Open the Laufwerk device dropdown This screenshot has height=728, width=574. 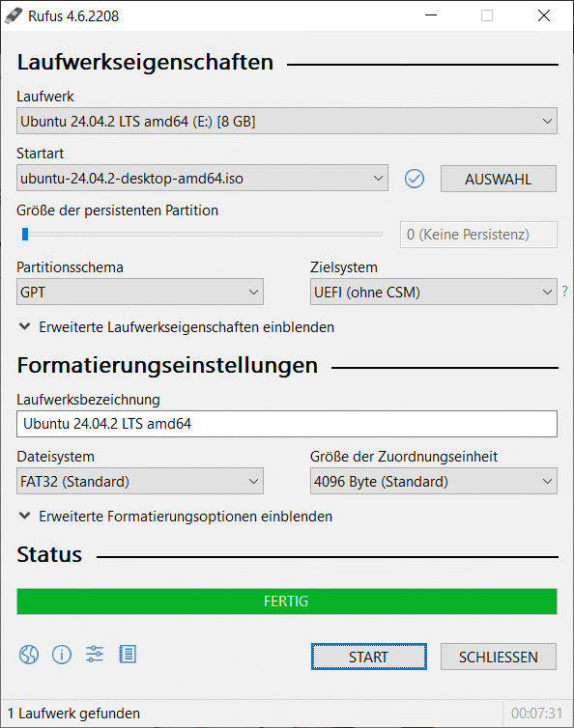pos(287,122)
